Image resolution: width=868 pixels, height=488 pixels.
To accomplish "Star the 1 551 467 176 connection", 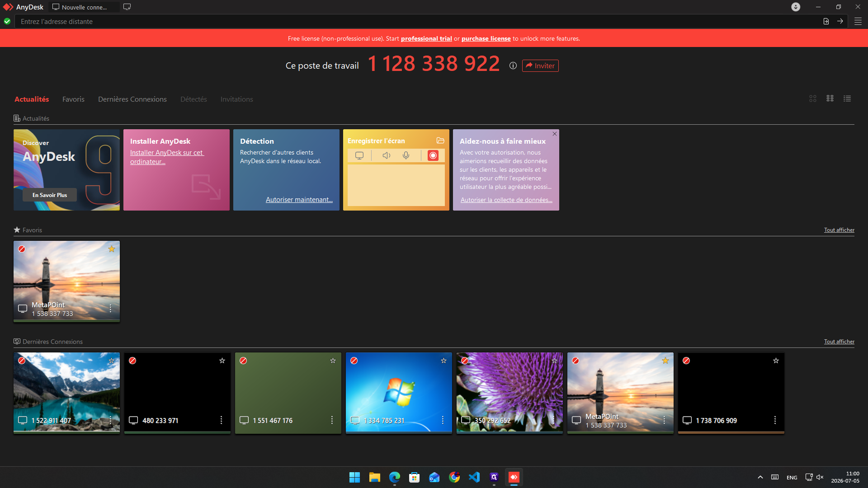I will tap(333, 361).
